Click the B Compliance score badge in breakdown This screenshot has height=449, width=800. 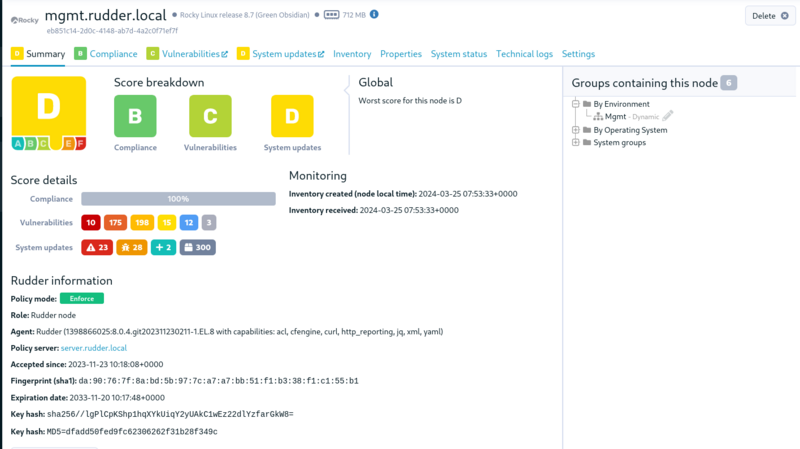click(135, 116)
